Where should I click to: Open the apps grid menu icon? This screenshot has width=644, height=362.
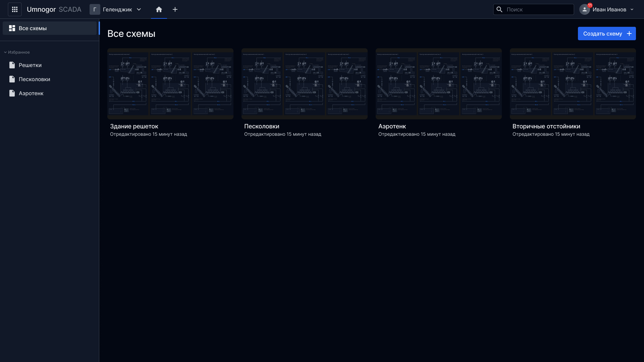pos(15,9)
